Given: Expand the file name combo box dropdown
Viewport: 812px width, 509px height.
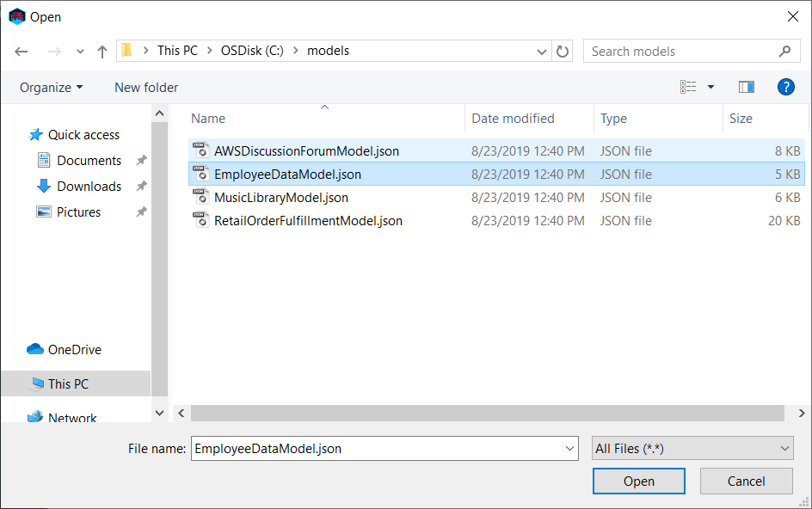Looking at the screenshot, I should coord(569,448).
